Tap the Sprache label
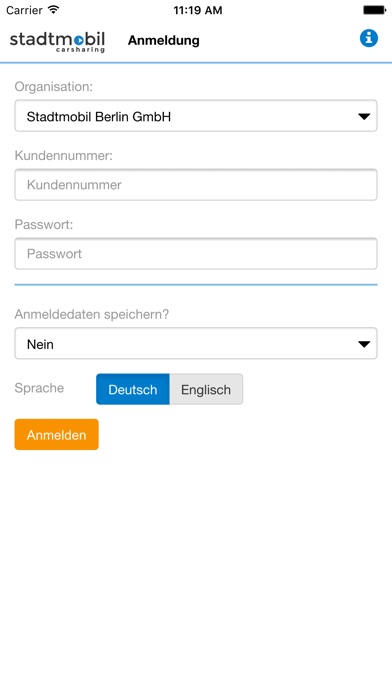The height and width of the screenshot is (696, 392). tap(39, 388)
